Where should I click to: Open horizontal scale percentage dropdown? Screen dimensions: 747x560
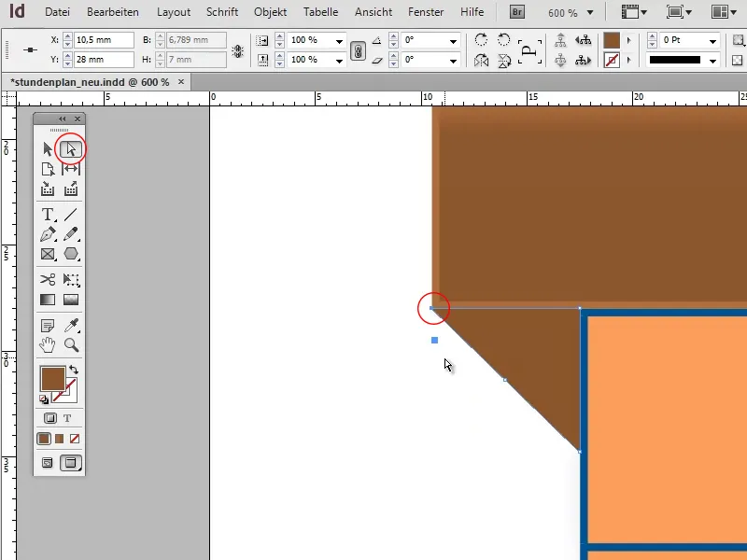click(x=339, y=41)
